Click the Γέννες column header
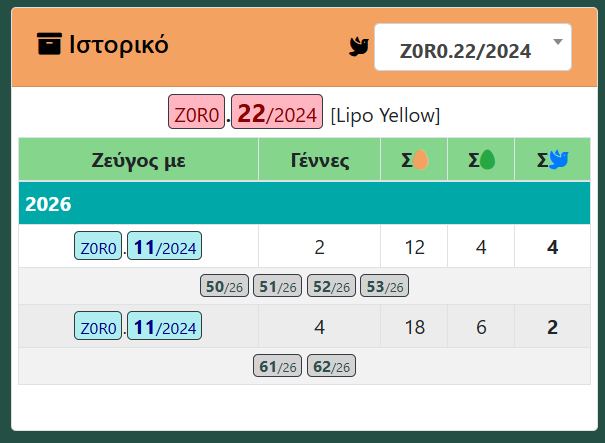Screen dimensions: 605x443 319,159
